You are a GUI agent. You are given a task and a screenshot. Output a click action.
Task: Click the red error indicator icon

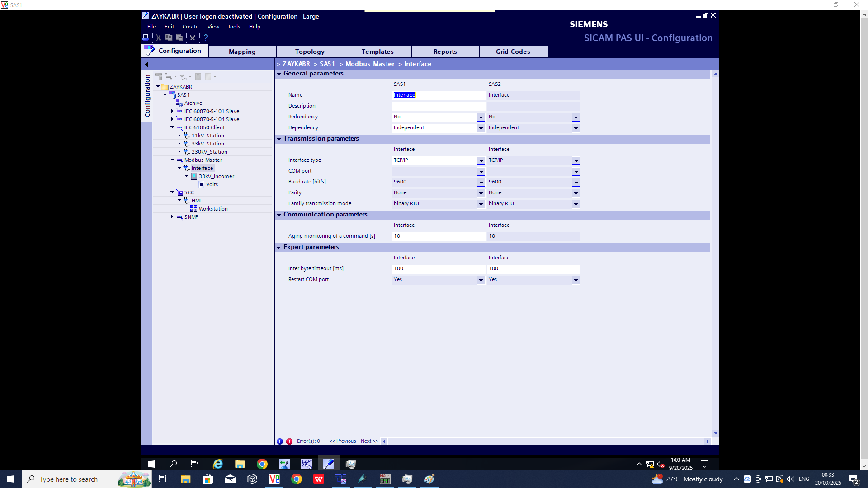289,441
